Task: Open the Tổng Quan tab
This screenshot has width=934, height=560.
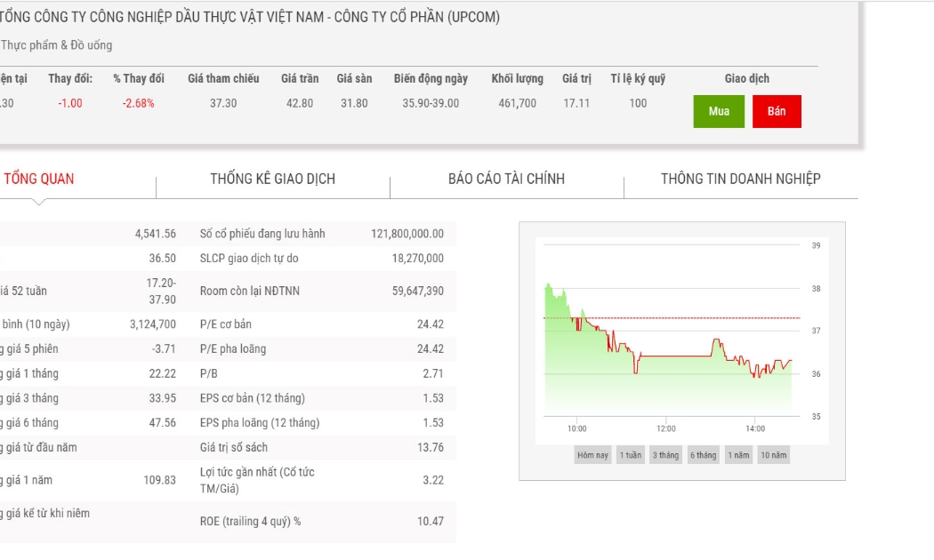Action: (39, 179)
